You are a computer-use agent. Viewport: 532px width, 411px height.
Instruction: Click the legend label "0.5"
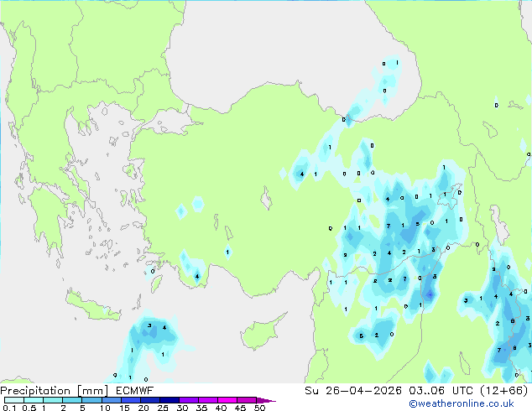(29, 408)
